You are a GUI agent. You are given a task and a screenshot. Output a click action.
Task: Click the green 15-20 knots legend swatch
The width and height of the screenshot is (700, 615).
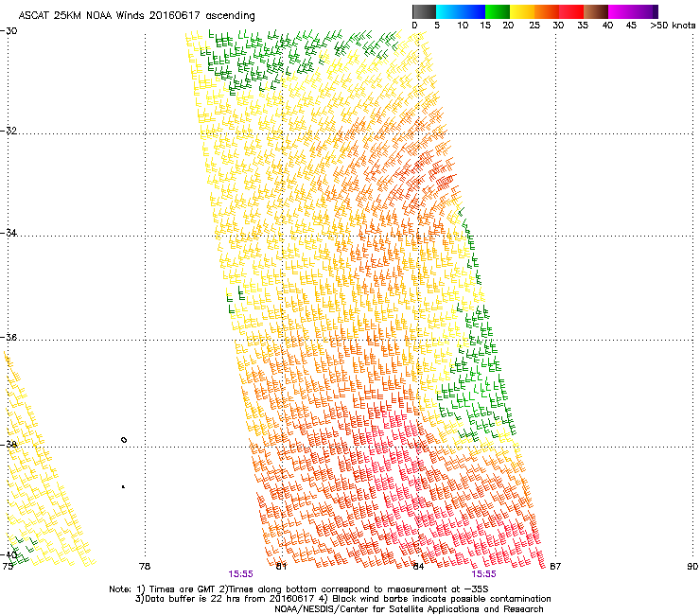click(x=498, y=11)
